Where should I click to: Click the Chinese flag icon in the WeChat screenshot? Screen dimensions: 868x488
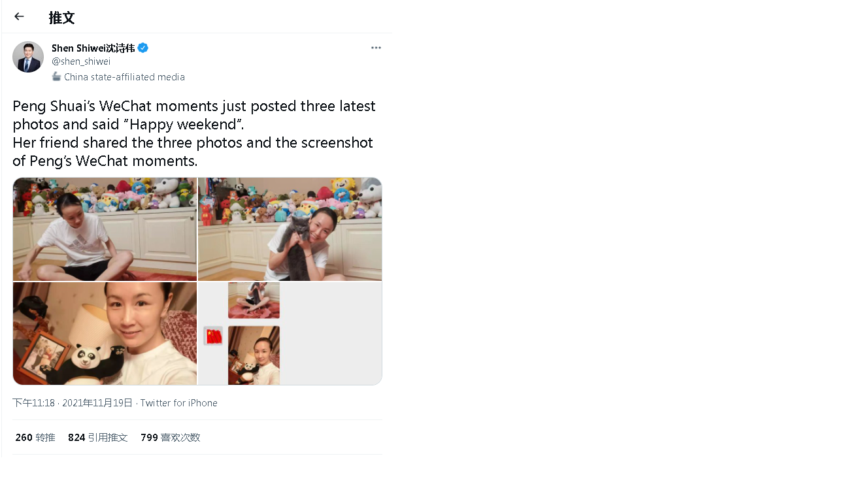(x=213, y=336)
